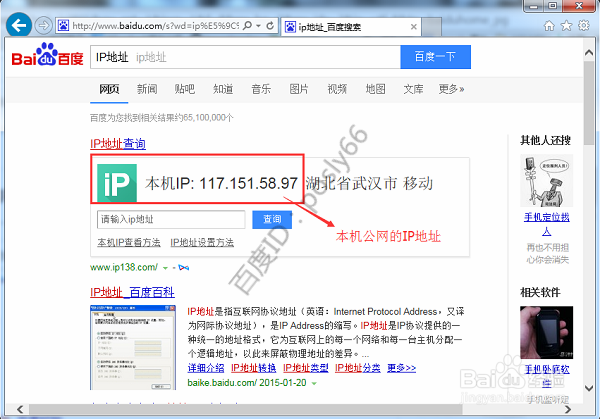Open the IP地址分类 sublink
The image size is (600, 419).
(x=358, y=368)
